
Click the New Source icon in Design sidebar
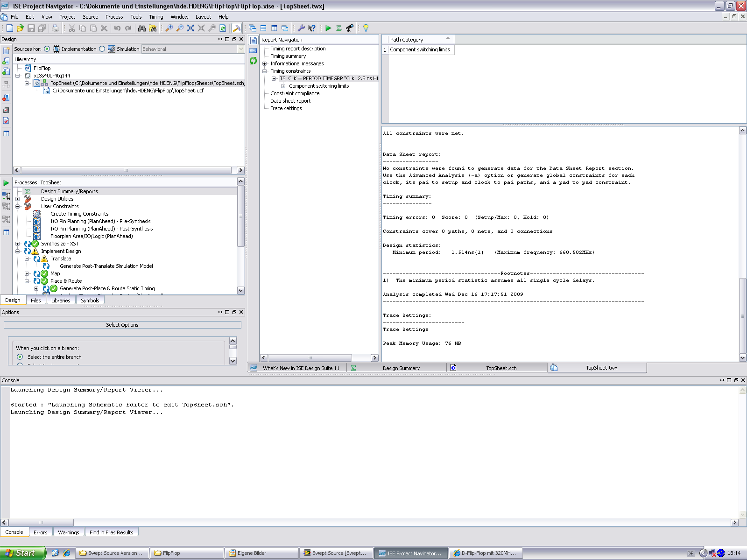click(x=6, y=50)
